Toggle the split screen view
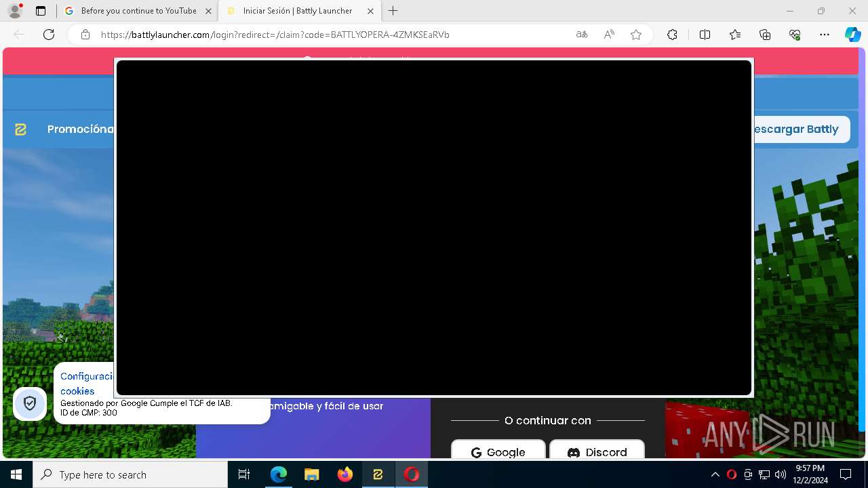The height and width of the screenshot is (488, 868). (x=705, y=35)
